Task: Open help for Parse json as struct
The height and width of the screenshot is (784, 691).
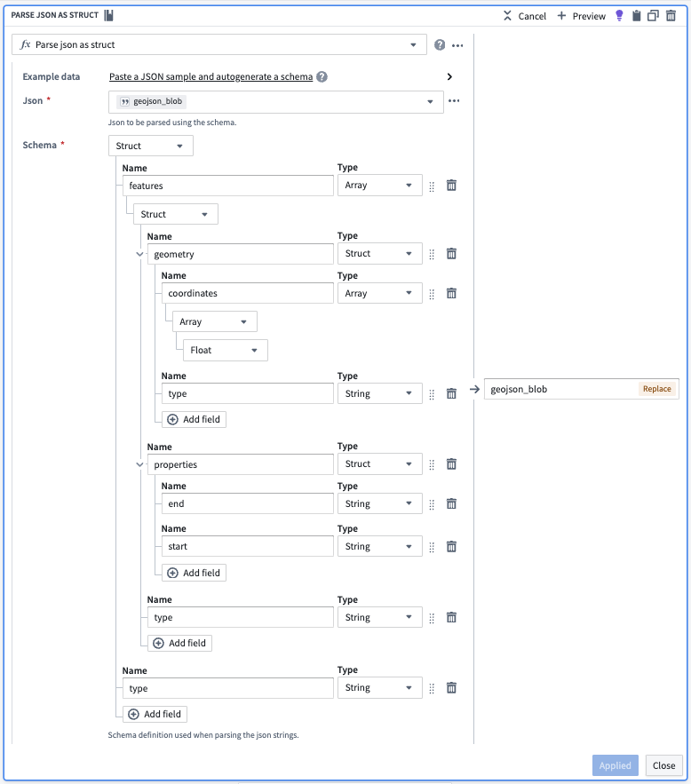Action: 440,45
